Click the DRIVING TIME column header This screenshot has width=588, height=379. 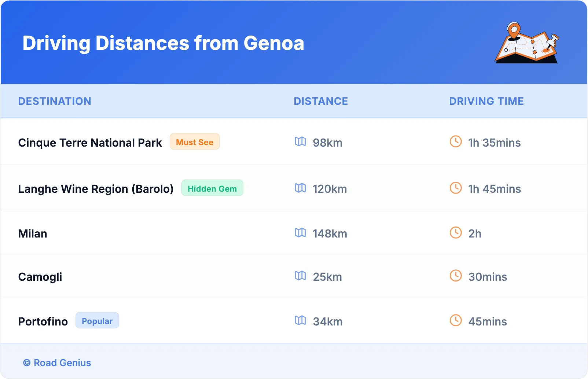(x=486, y=101)
